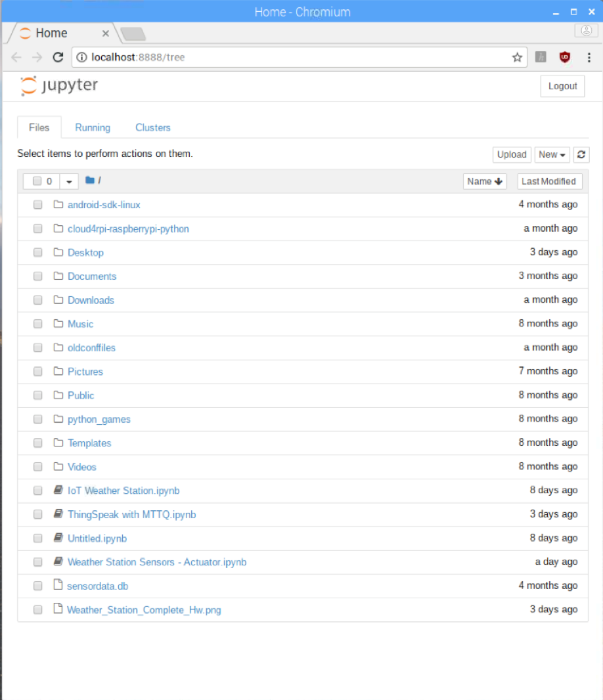The height and width of the screenshot is (700, 603).
Task: Click the file icon next to sensordata.db
Action: [58, 585]
